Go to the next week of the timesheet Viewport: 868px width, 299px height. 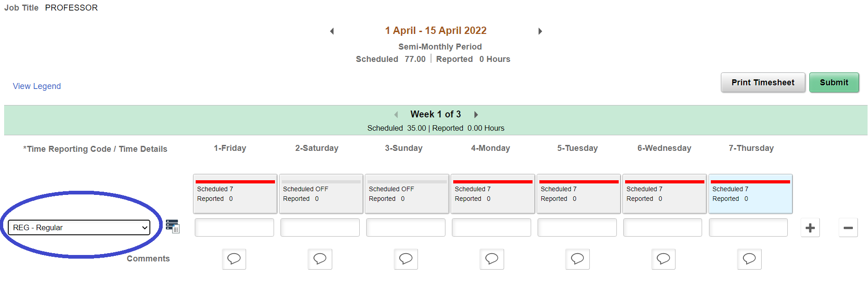point(476,114)
